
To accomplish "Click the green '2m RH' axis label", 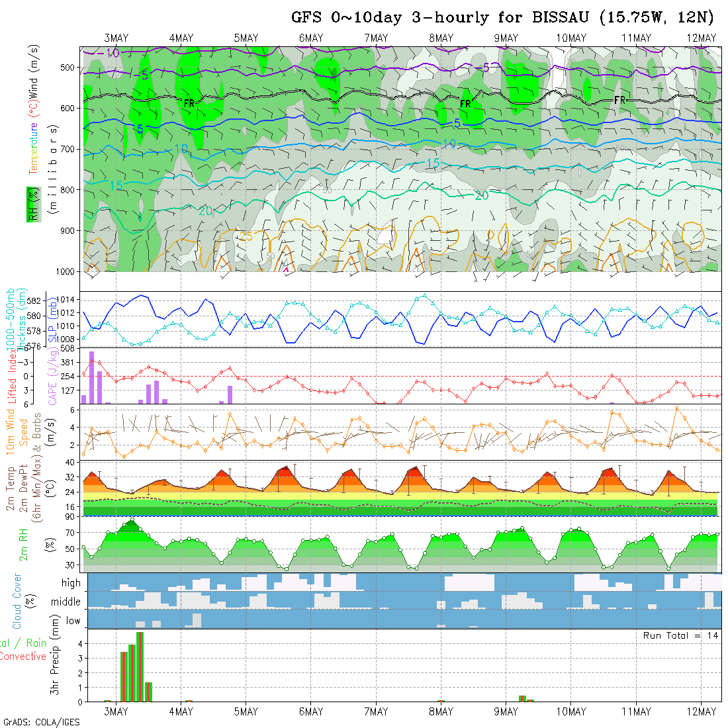I will click(23, 545).
